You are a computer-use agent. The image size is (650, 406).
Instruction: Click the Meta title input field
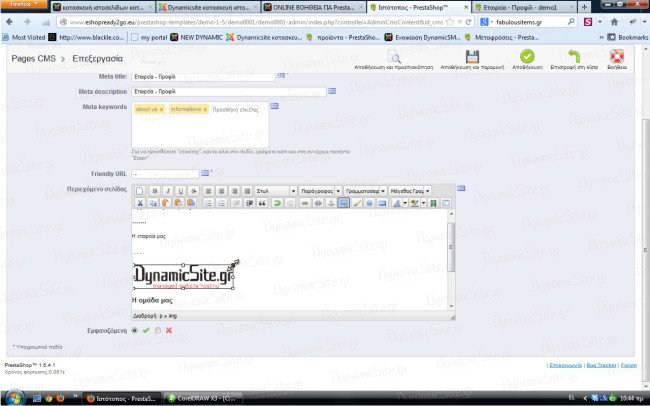(x=204, y=76)
